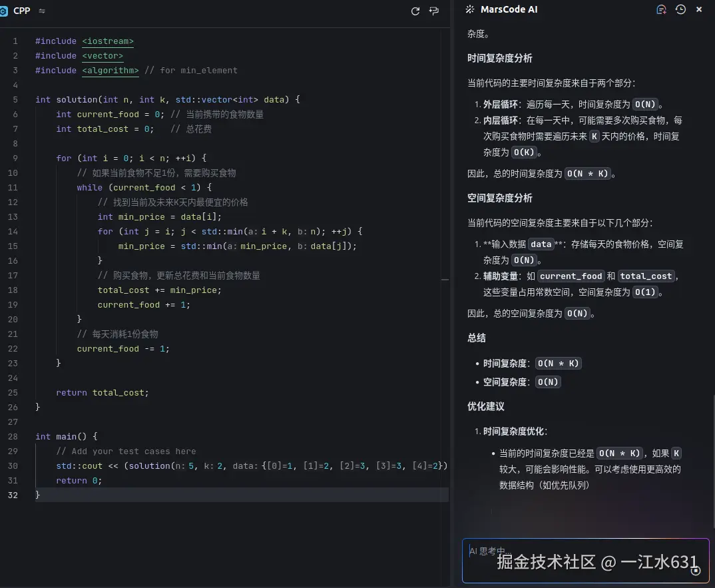Click the editor scrollbar marker

445,279
